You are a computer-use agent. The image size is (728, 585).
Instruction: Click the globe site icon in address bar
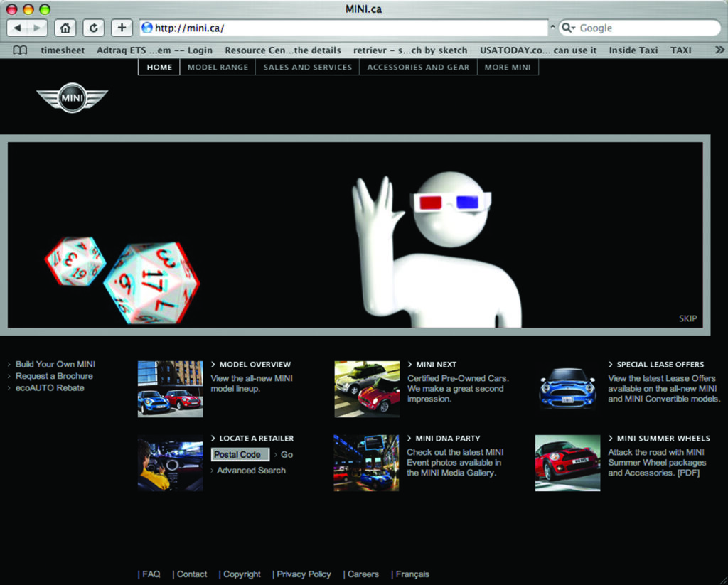[x=146, y=28]
